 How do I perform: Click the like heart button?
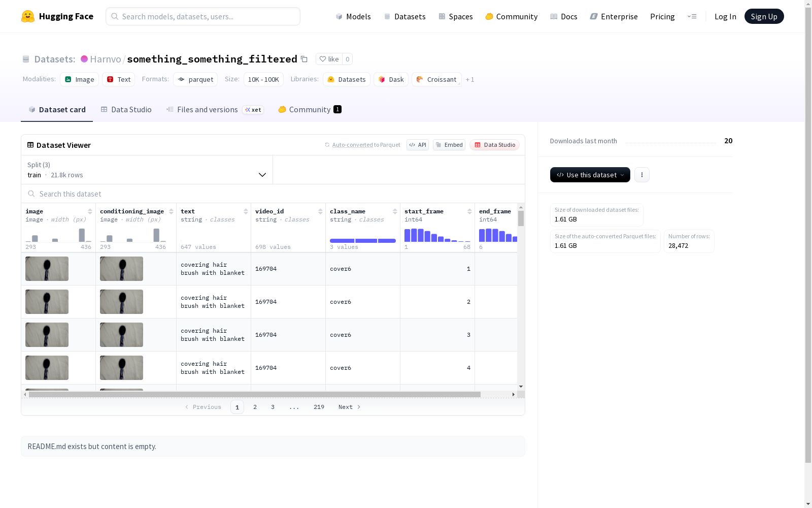click(x=329, y=59)
